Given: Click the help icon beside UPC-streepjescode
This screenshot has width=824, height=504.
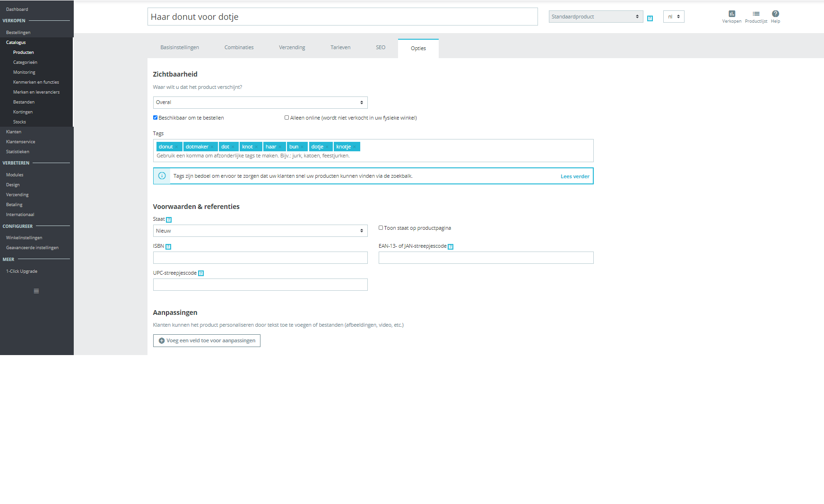Looking at the screenshot, I should click(201, 273).
